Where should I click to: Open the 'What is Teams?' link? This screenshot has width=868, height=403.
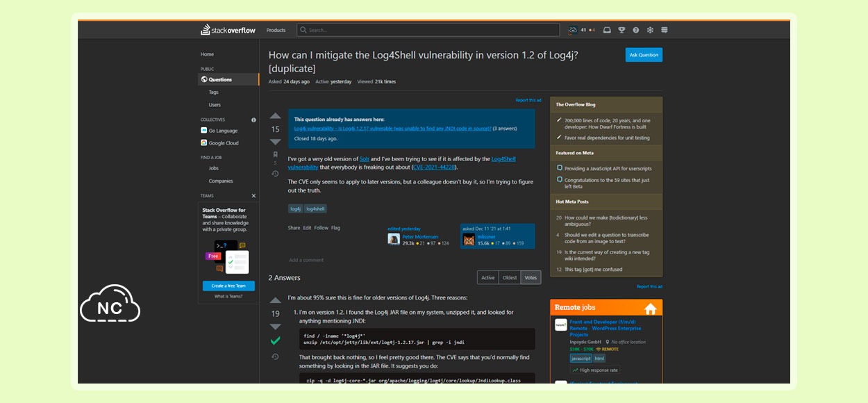(228, 297)
